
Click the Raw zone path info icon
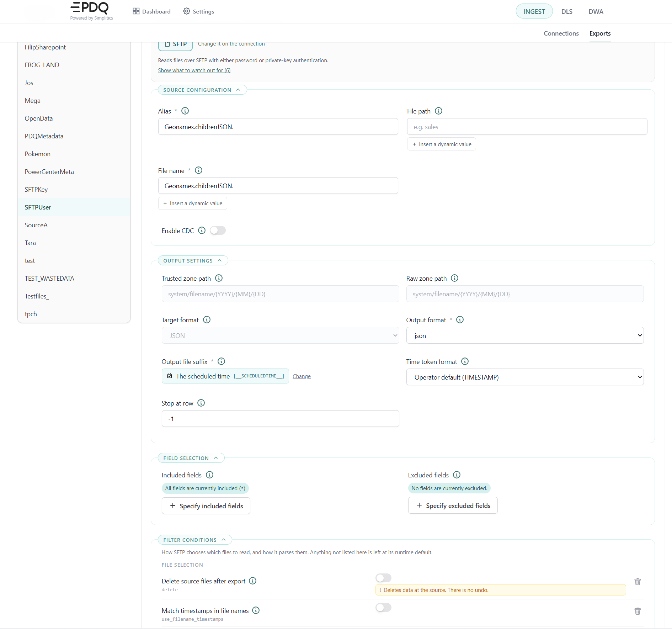pyautogui.click(x=455, y=278)
